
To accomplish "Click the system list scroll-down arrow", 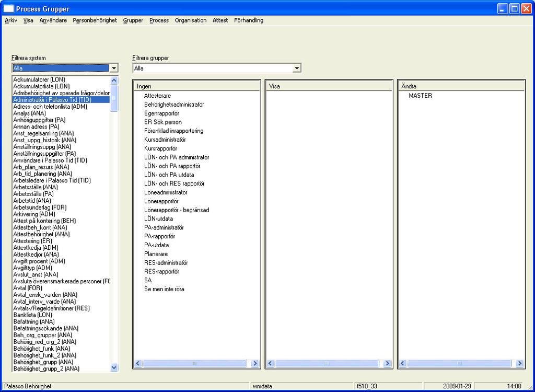I will [x=114, y=368].
